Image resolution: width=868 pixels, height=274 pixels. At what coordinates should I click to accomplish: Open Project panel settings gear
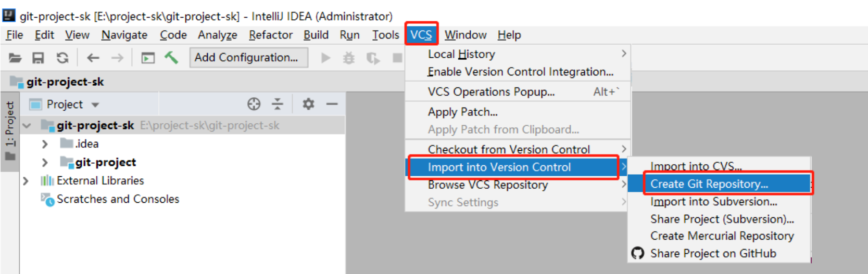click(x=308, y=105)
